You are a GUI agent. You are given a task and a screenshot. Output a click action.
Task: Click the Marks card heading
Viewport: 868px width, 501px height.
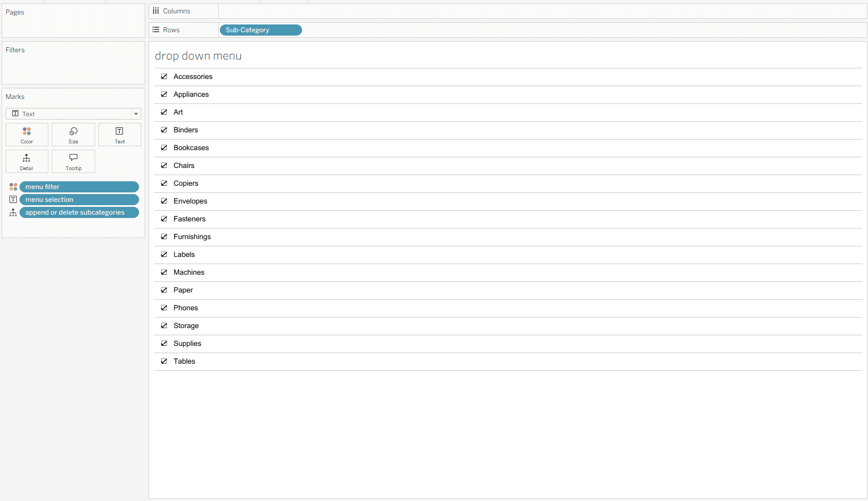coord(15,97)
